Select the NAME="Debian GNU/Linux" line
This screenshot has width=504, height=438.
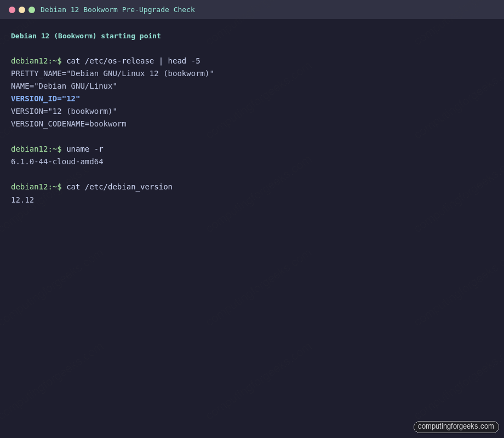(64, 86)
